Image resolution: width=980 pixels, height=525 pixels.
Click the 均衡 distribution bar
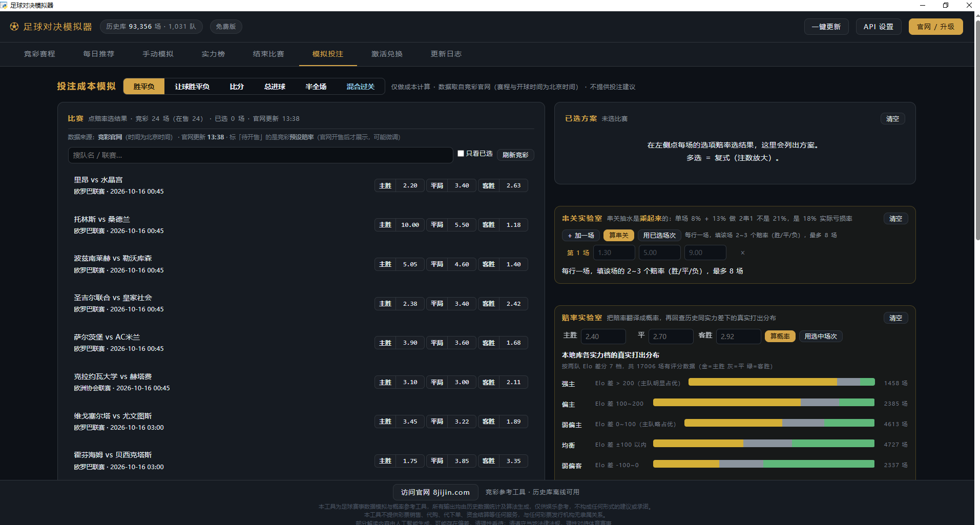(x=763, y=444)
